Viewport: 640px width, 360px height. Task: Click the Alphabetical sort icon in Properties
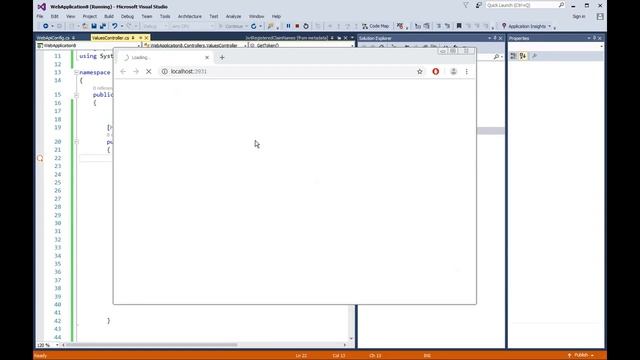[x=523, y=56]
